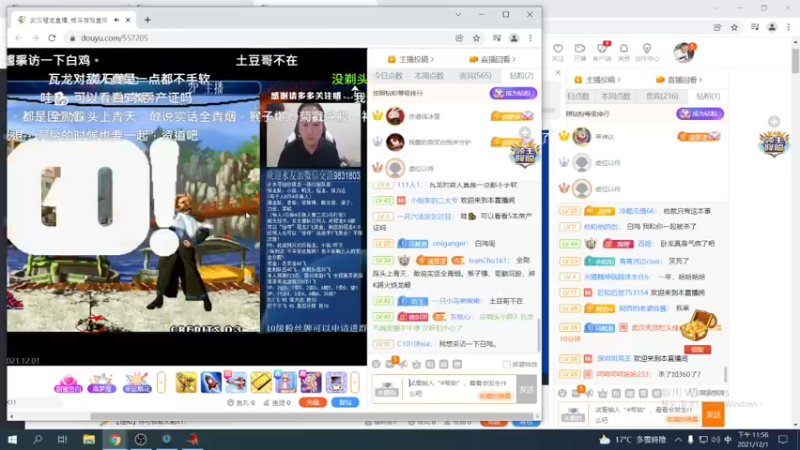Toggle 屏蔽特效 checkbox in front chat
The height and width of the screenshot is (450, 800).
point(506,364)
